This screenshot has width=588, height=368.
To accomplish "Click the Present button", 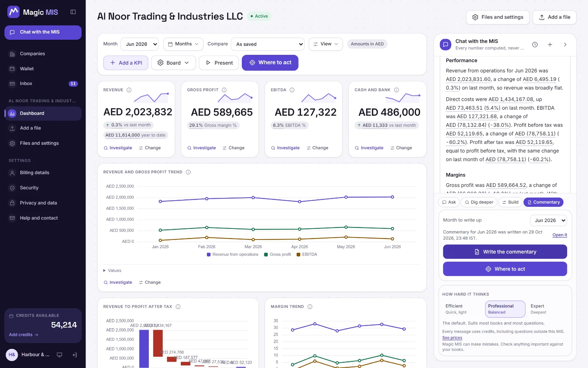I will coord(219,63).
